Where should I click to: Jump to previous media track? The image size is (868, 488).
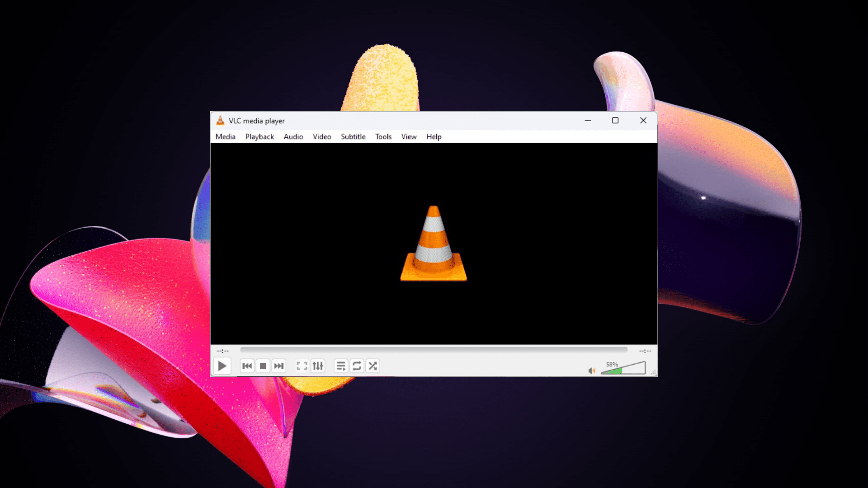click(247, 366)
